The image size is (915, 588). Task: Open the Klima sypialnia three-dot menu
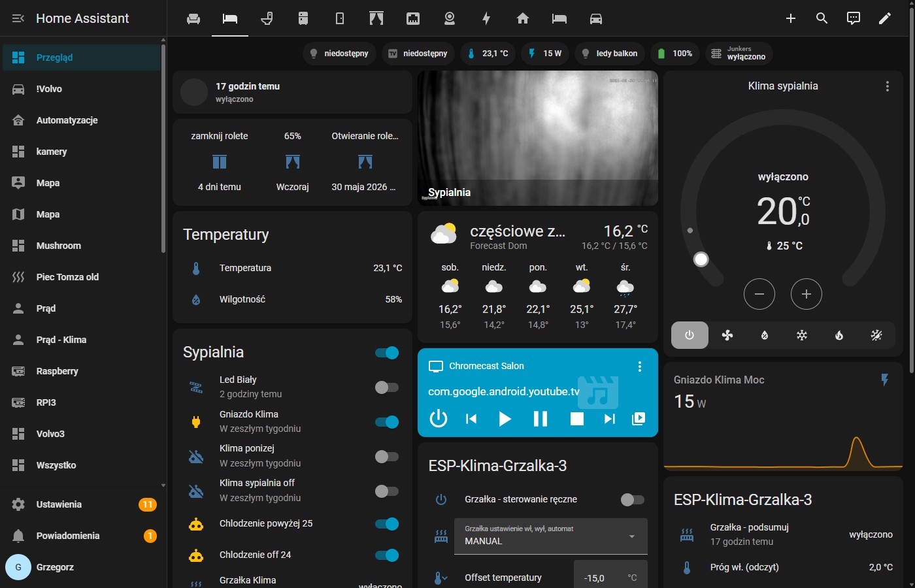click(887, 86)
